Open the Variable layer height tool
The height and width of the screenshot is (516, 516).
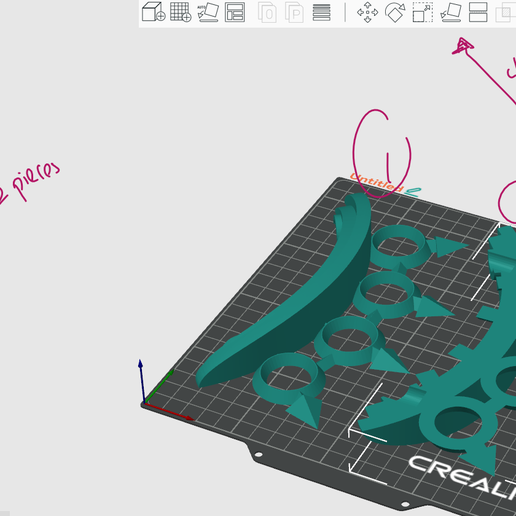click(x=321, y=12)
